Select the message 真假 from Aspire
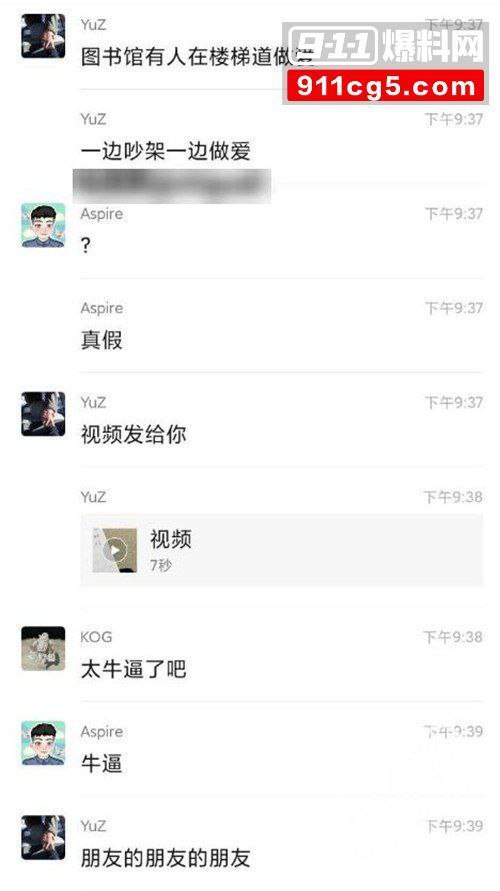 point(102,340)
